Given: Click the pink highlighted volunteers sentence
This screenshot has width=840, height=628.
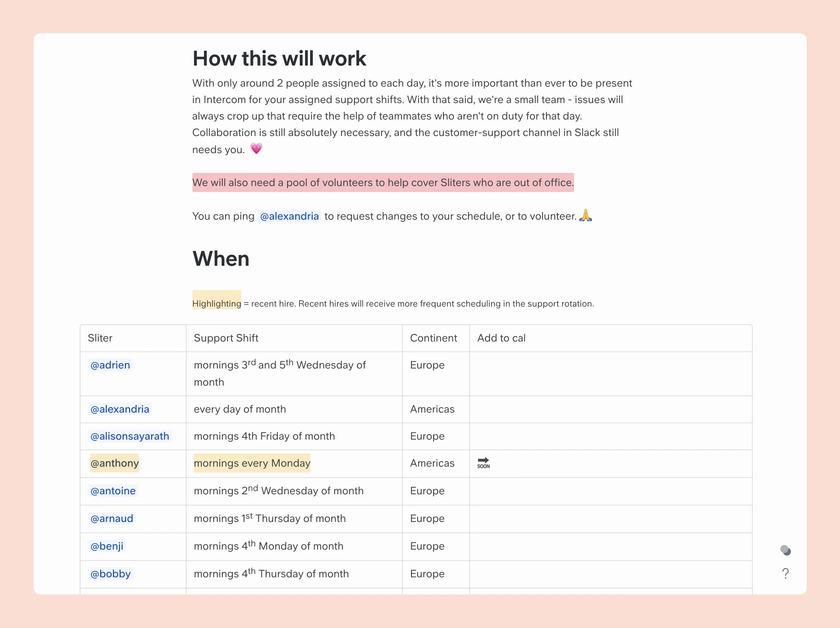Looking at the screenshot, I should (x=383, y=182).
